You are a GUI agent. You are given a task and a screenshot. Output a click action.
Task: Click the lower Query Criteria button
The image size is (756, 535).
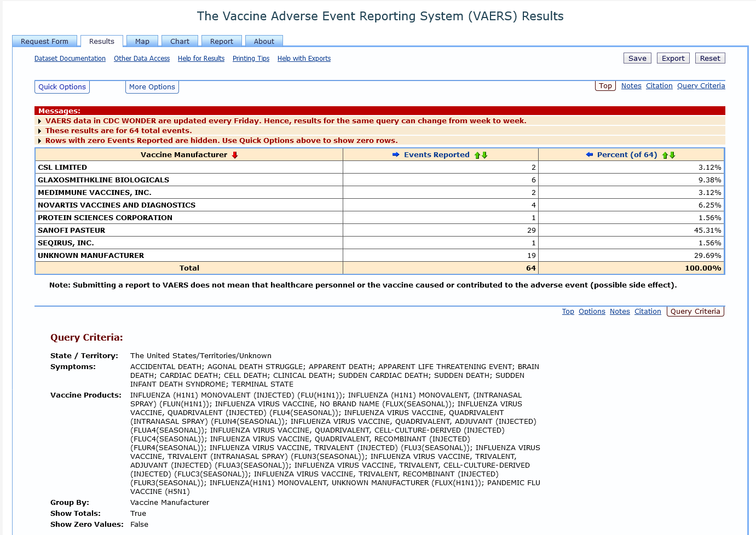pos(695,312)
